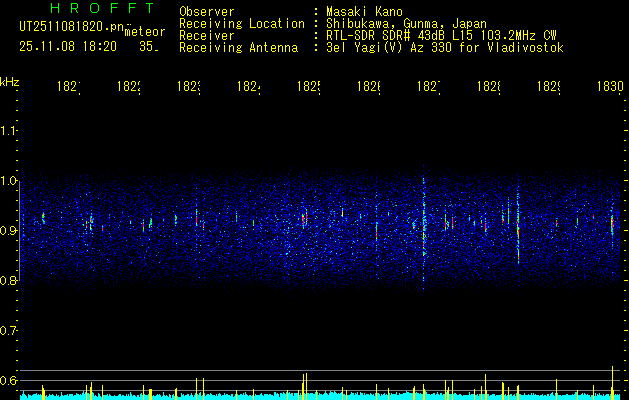Select the RTL-SDR SDR# 43dB receiver description
629x400 pixels.
441,36
